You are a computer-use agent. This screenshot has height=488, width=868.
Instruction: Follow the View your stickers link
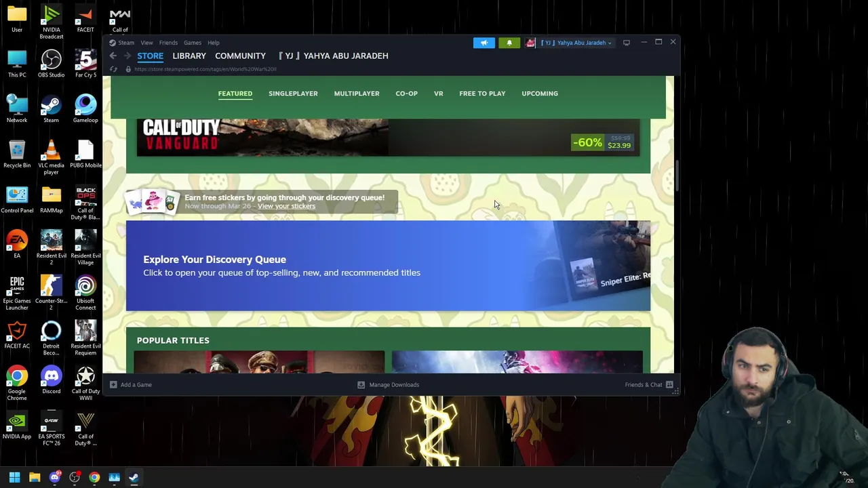pos(286,206)
